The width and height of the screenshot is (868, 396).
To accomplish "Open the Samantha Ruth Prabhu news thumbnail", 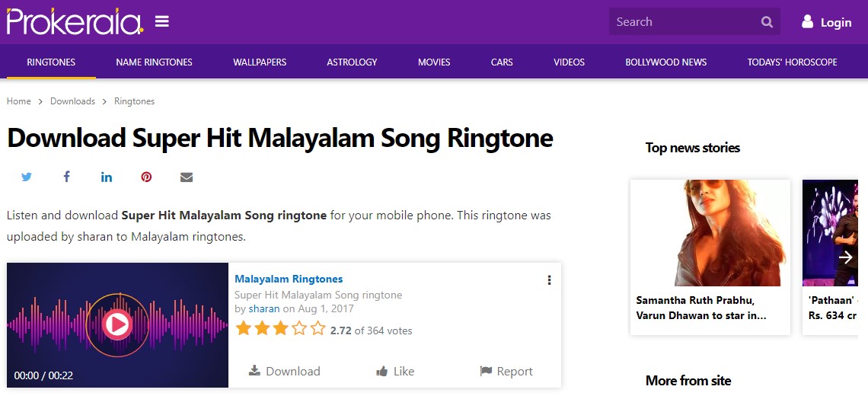I will [x=710, y=233].
